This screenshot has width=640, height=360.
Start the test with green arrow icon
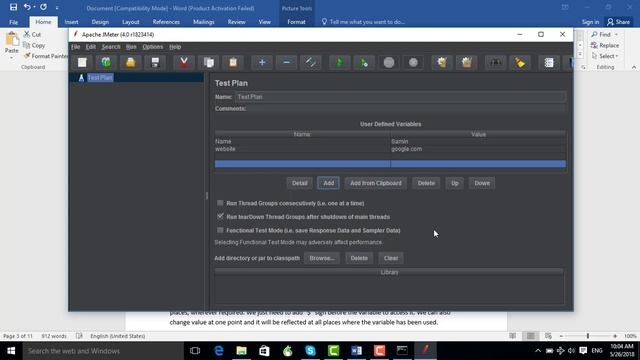(339, 62)
